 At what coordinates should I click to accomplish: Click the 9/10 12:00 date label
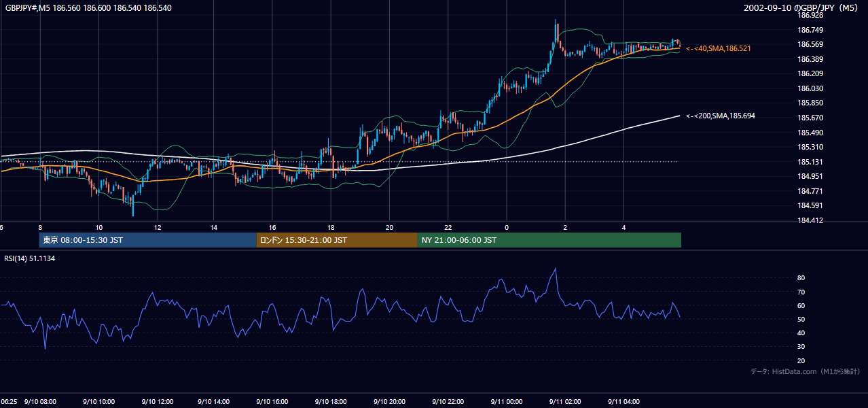coord(157,402)
